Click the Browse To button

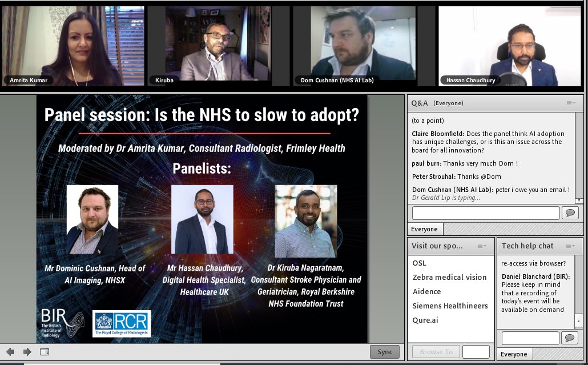(436, 351)
